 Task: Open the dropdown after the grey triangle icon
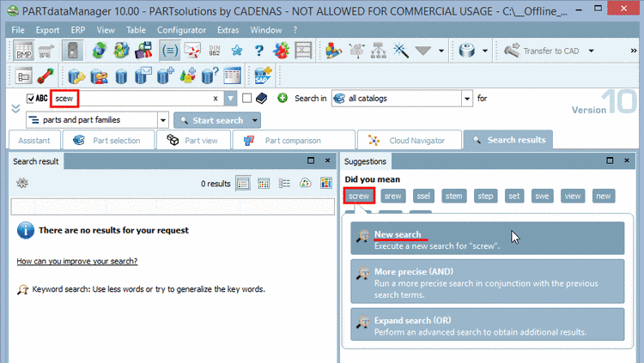pyautogui.click(x=441, y=51)
